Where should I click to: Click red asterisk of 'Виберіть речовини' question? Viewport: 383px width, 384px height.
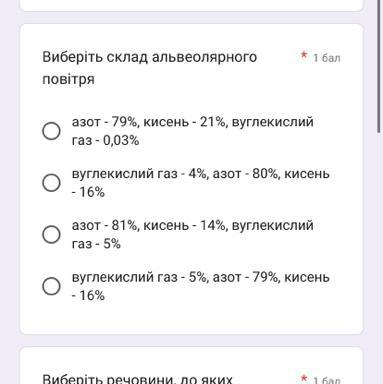[304, 379]
